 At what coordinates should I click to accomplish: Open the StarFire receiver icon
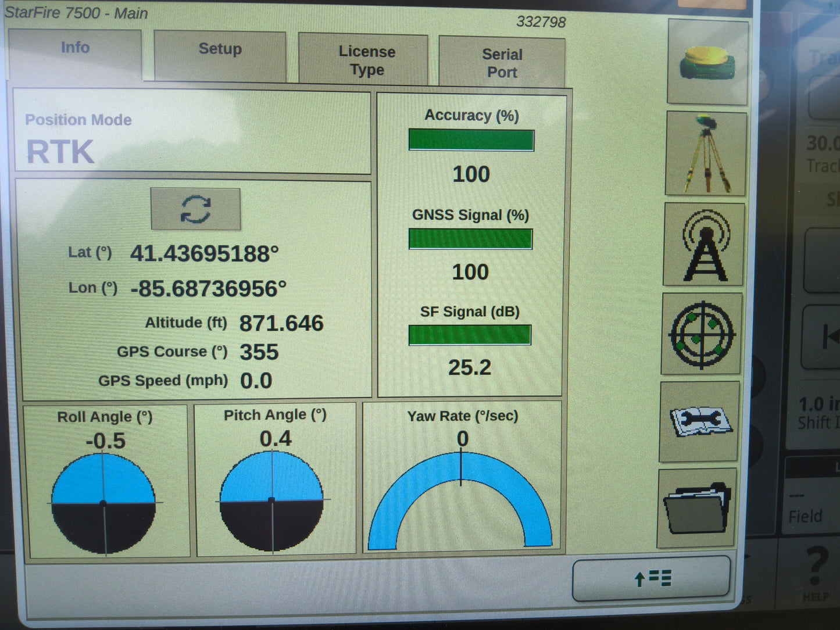707,62
